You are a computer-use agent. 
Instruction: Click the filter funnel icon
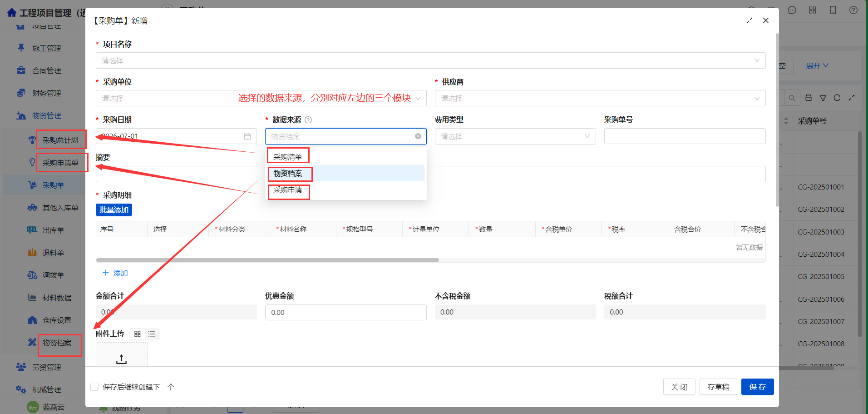coord(823,98)
